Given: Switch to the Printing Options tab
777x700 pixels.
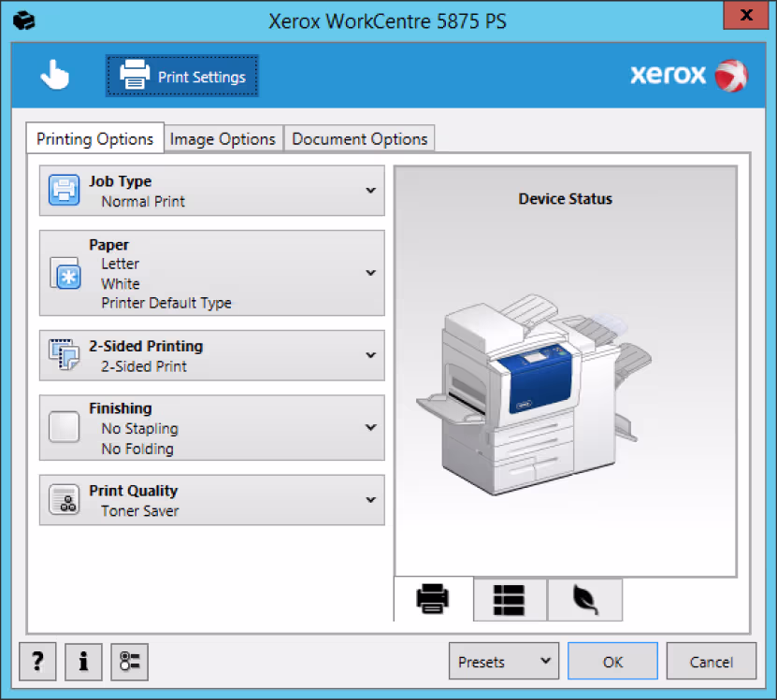Looking at the screenshot, I should click(x=94, y=138).
